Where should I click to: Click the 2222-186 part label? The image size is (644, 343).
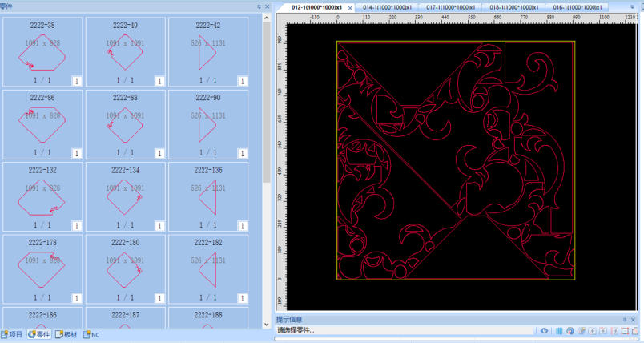coord(42,315)
